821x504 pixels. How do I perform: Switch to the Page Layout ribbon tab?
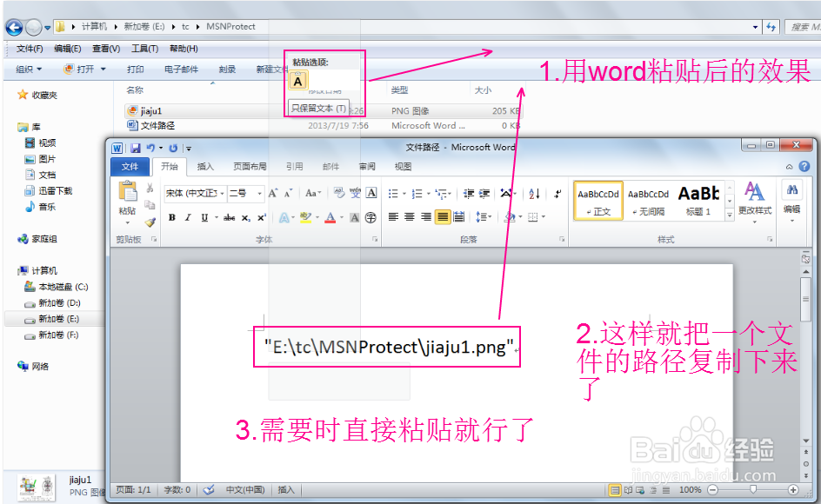(250, 167)
